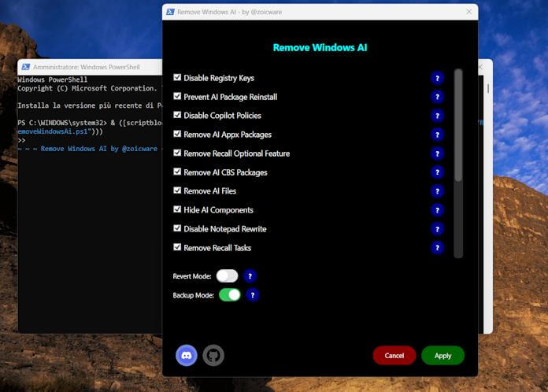548x392 pixels.
Task: Click 'Copyright (C) Microsoft Corporation.' line in PowerShell
Action: pyautogui.click(x=87, y=88)
